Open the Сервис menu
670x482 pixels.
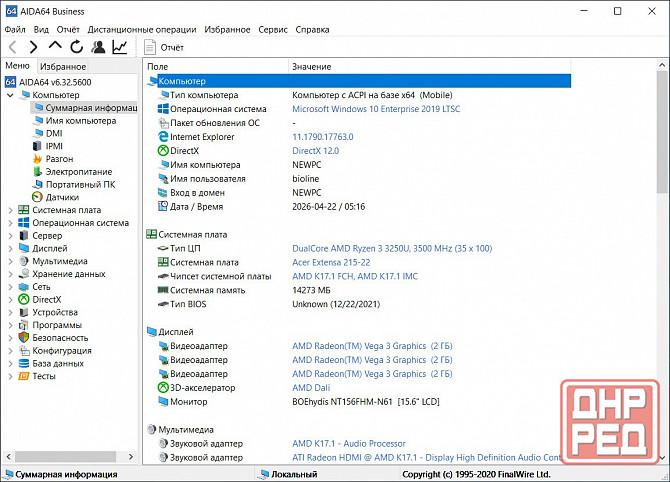[273, 29]
